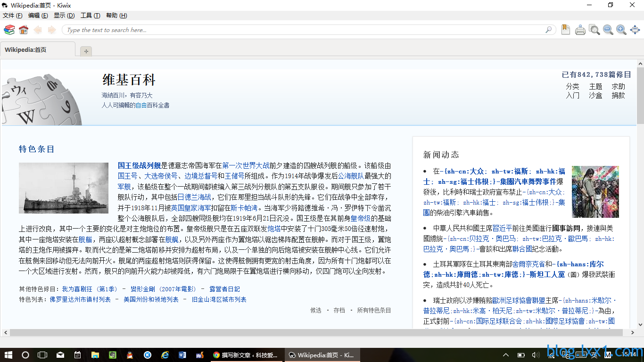
Task: Open the 公海舰队 link
Action: pos(351,176)
